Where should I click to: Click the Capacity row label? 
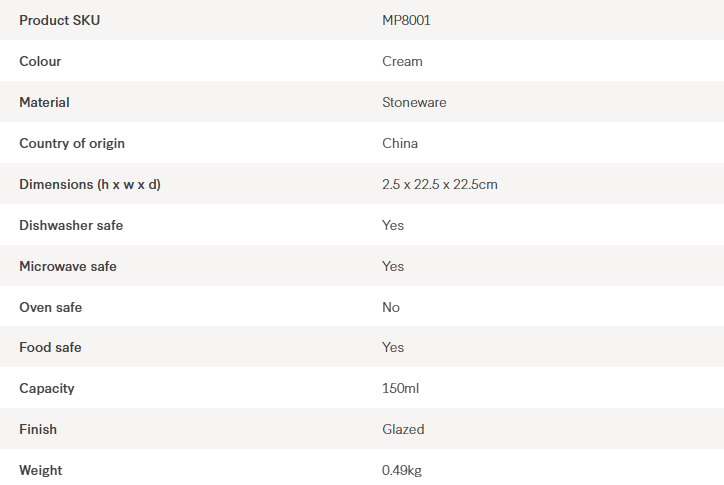coord(47,388)
